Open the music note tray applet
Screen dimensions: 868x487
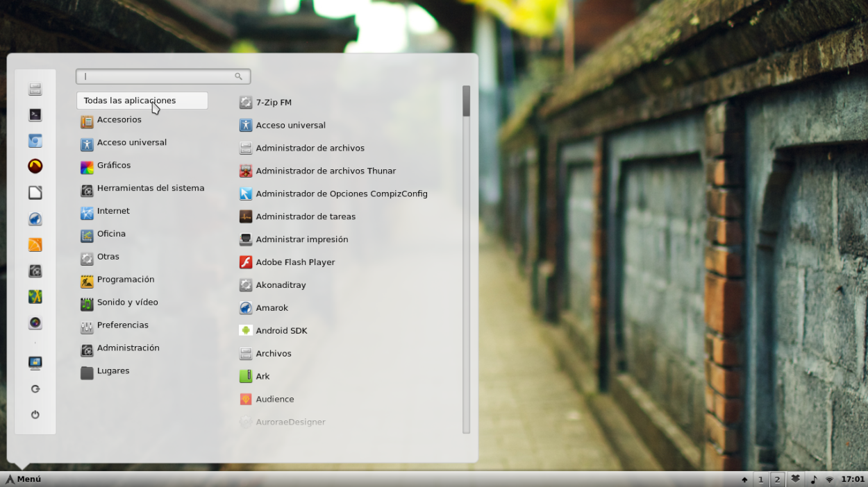[x=813, y=479]
